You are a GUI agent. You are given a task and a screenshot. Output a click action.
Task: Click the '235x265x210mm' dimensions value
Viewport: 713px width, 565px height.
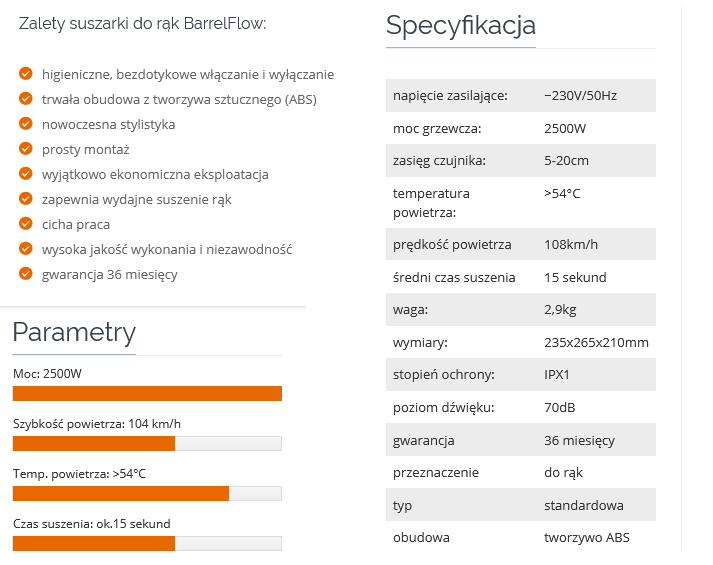click(596, 343)
